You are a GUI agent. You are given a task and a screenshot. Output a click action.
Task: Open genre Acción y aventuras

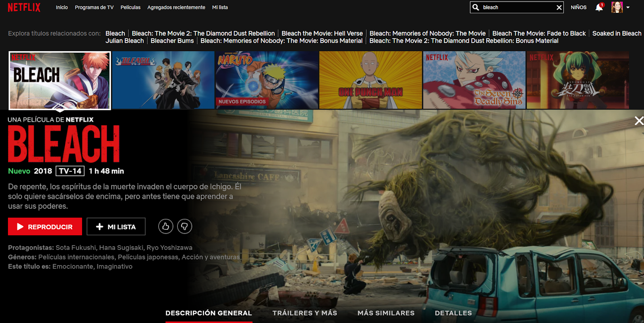point(211,257)
